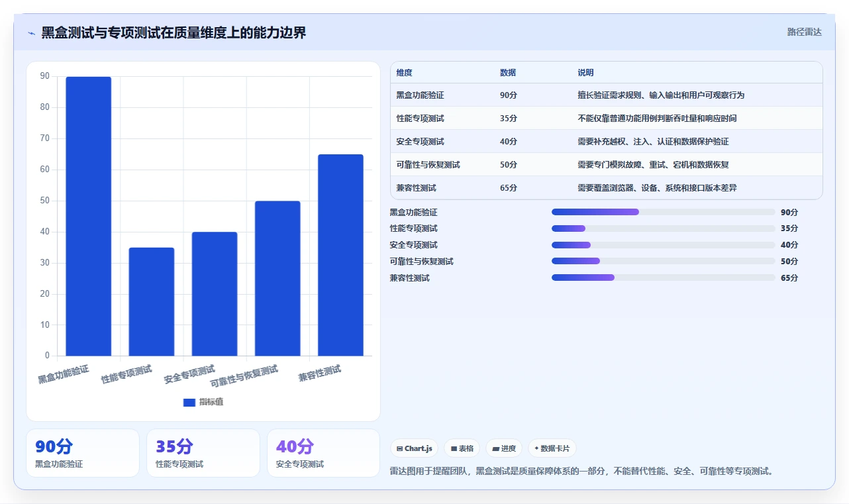Click the 可靠性与恢复测试 bar in chart
The height and width of the screenshot is (504, 849).
click(277, 279)
